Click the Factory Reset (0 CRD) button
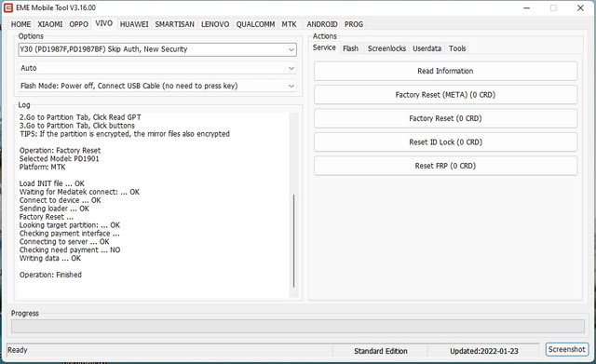596x364 pixels. click(x=445, y=118)
